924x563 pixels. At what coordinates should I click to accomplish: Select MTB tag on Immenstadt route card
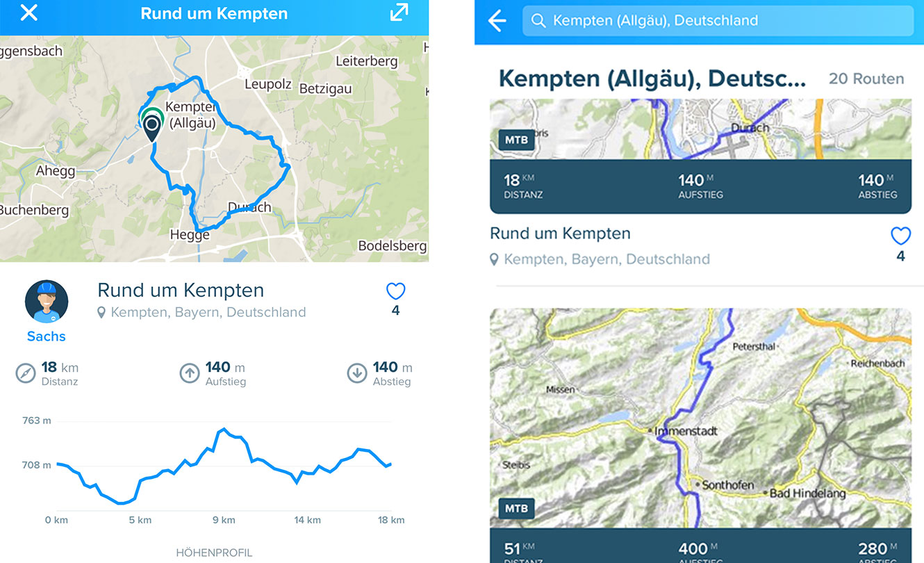pos(516,508)
